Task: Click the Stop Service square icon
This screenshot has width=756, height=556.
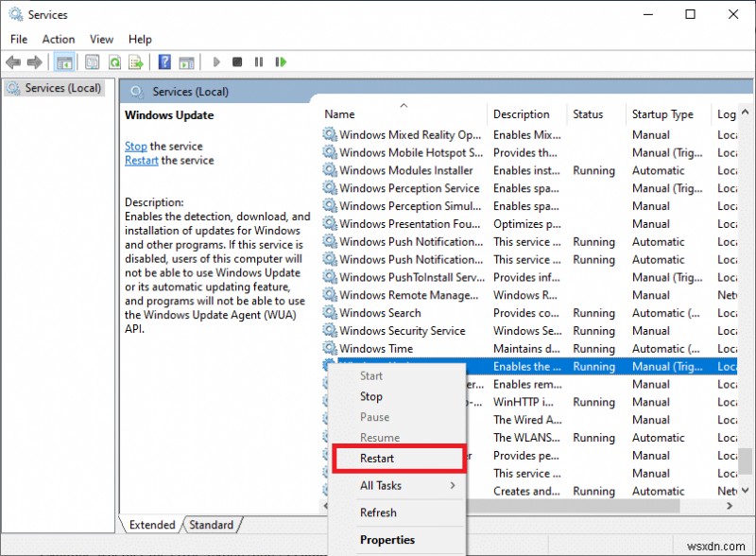Action: (x=239, y=62)
